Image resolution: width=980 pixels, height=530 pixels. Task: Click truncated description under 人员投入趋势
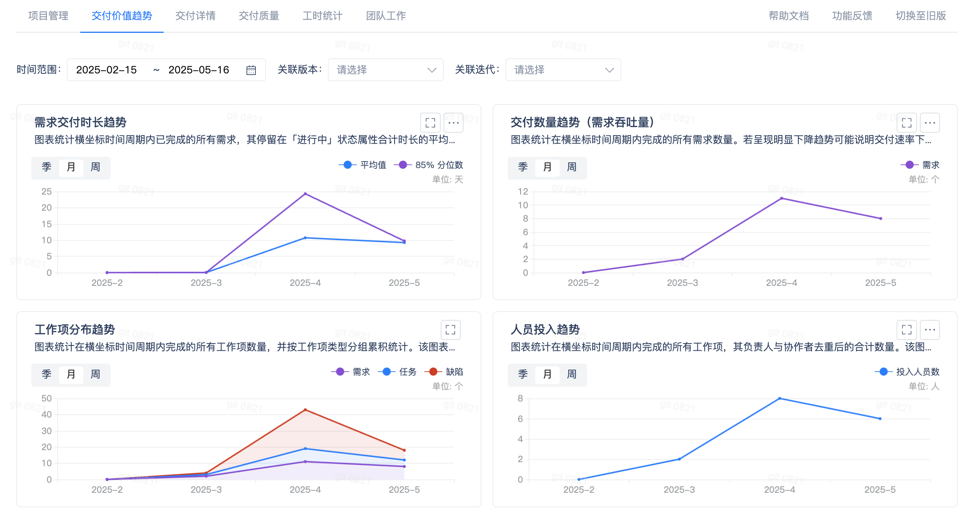(721, 347)
